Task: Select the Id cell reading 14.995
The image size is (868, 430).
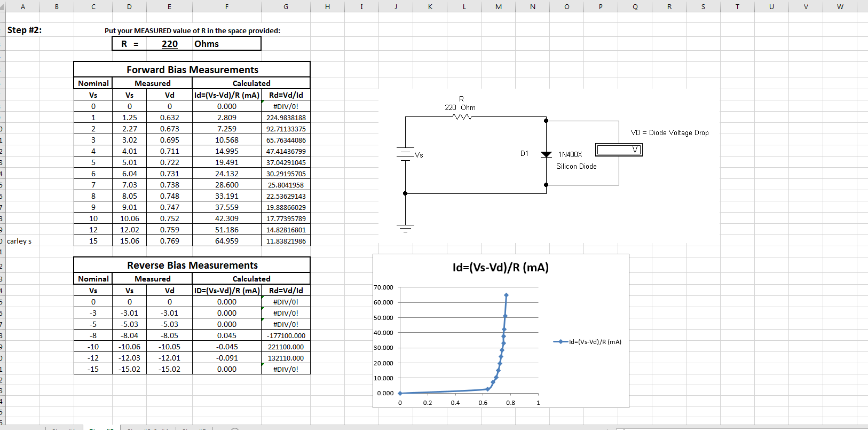Action: coord(227,151)
